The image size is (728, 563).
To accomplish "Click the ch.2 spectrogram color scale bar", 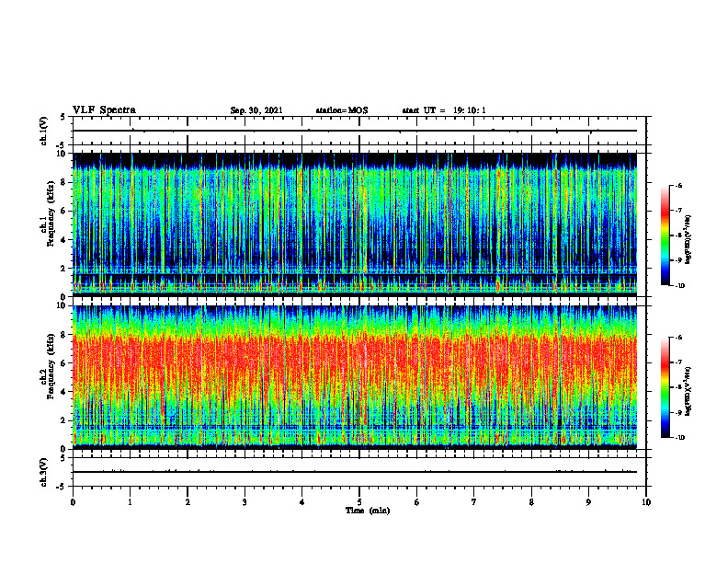I will pos(665,387).
